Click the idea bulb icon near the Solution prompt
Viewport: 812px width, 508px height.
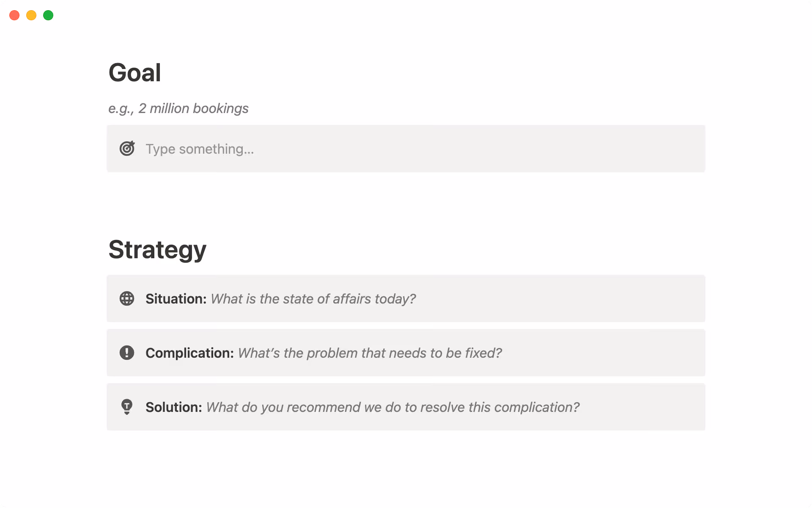point(127,407)
